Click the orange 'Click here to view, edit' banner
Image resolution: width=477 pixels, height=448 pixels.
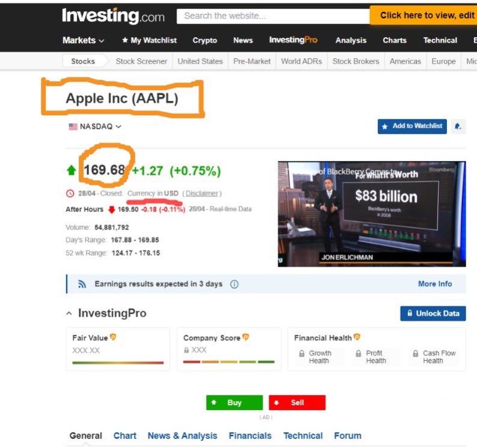point(424,15)
